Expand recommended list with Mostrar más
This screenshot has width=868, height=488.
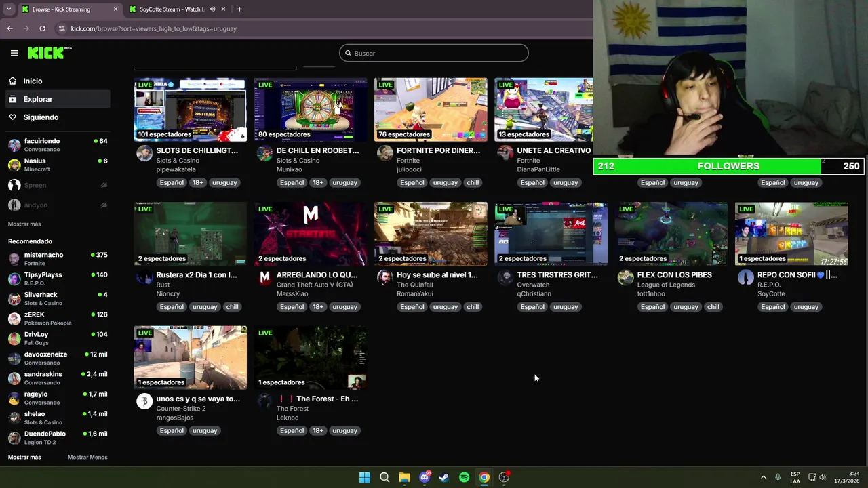24,457
